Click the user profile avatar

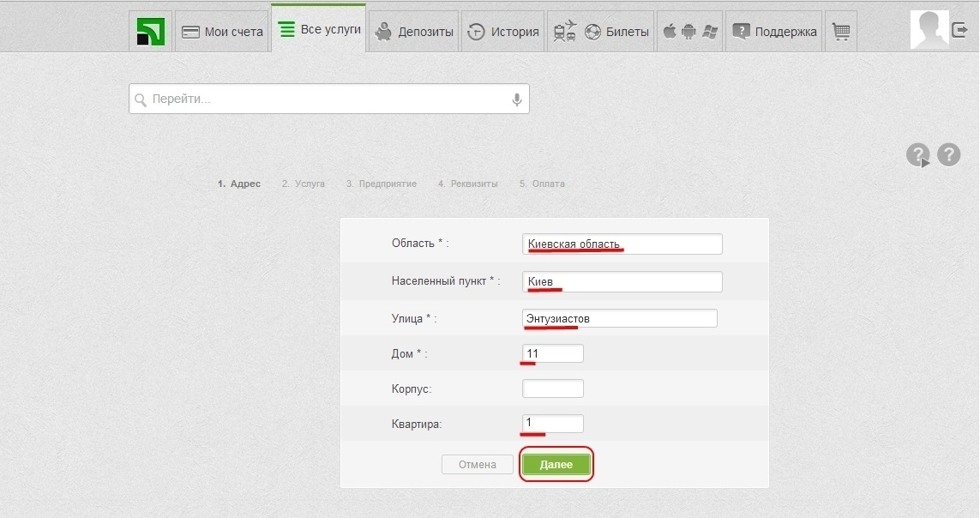929,29
